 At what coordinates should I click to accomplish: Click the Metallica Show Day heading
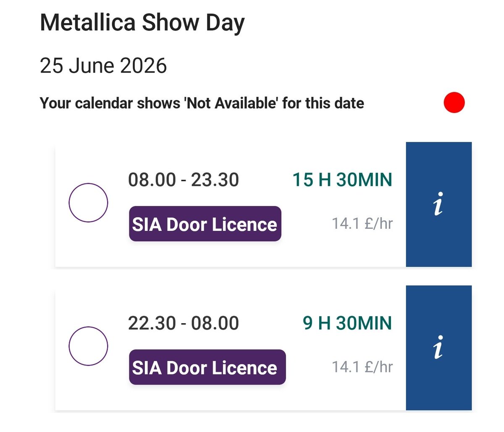[x=142, y=23]
